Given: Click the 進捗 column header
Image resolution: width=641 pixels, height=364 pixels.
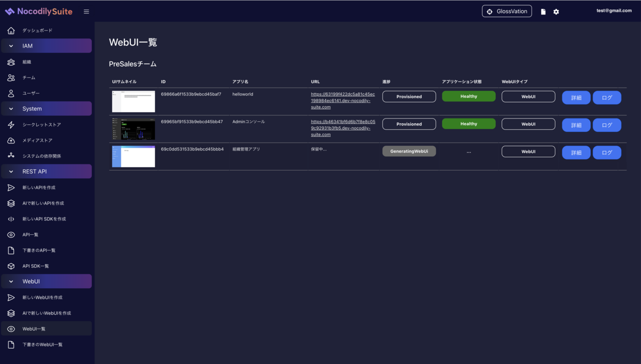Looking at the screenshot, I should 386,82.
